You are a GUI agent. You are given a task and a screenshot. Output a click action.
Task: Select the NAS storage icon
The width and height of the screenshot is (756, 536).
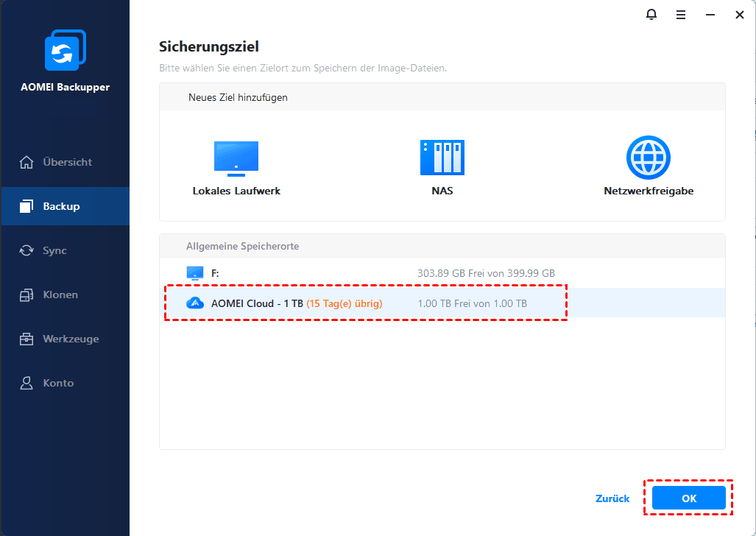coord(442,158)
